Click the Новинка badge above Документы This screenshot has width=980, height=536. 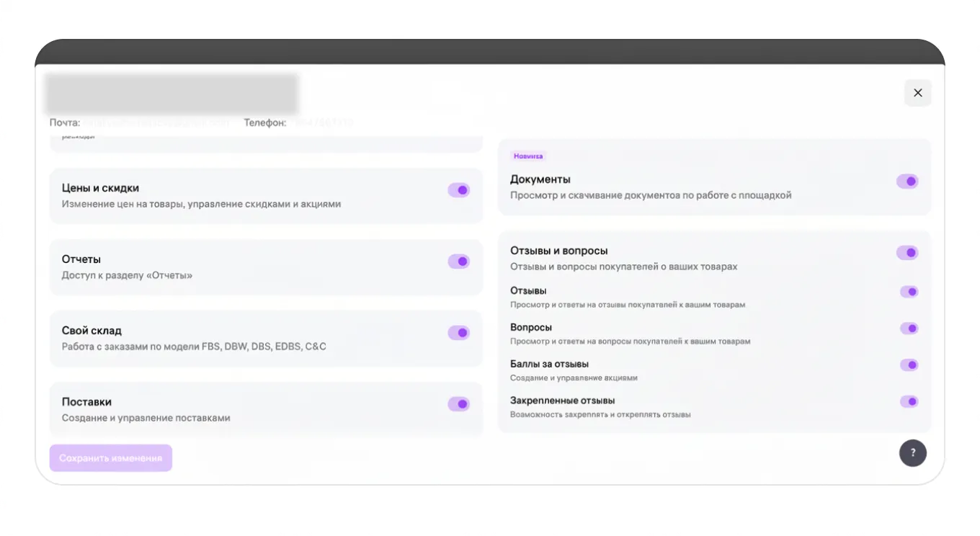pyautogui.click(x=528, y=156)
